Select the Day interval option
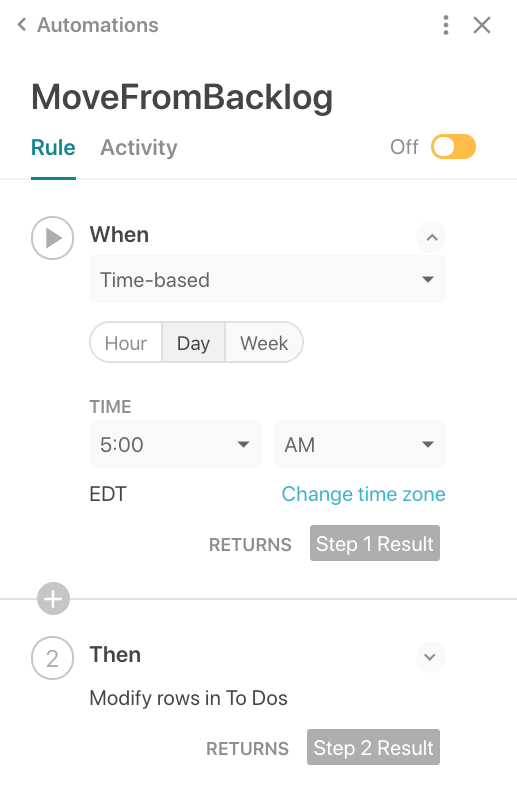Viewport: 517px width, 799px height. click(x=193, y=342)
